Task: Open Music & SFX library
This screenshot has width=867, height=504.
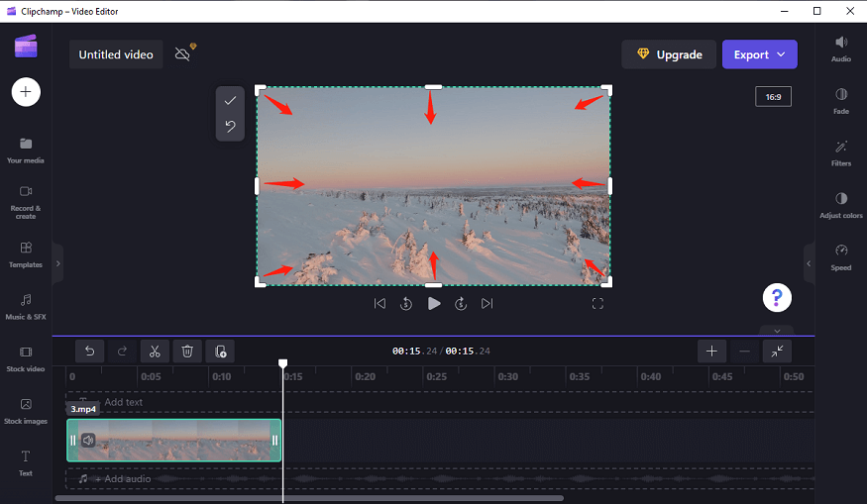Action: pyautogui.click(x=26, y=307)
